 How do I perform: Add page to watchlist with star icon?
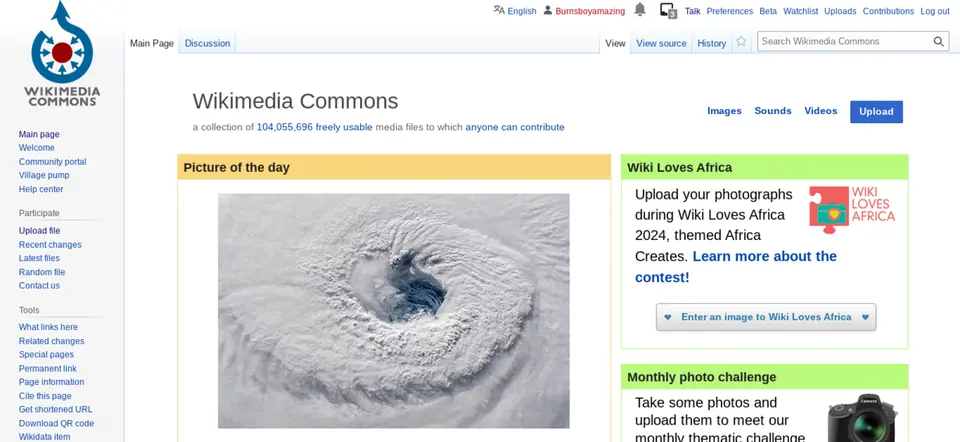(x=741, y=42)
